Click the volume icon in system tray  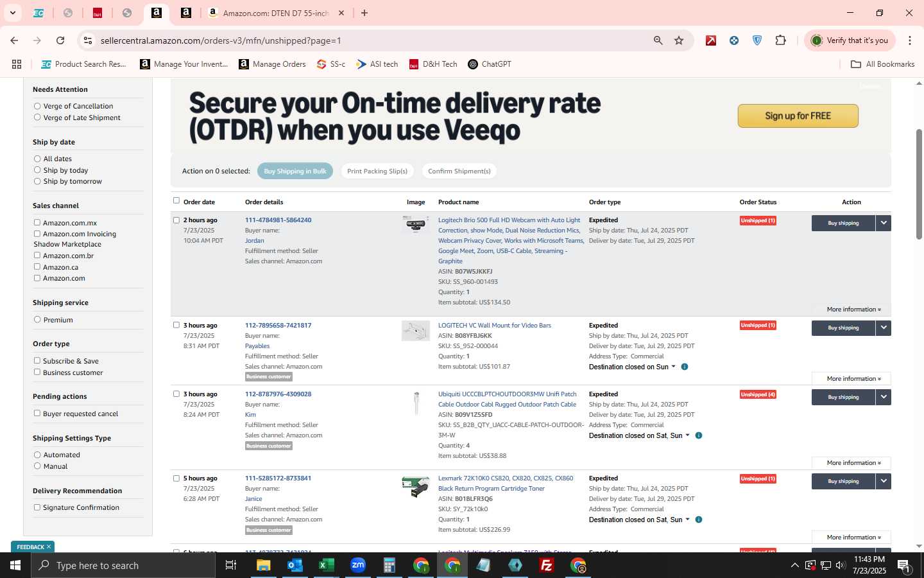(841, 565)
